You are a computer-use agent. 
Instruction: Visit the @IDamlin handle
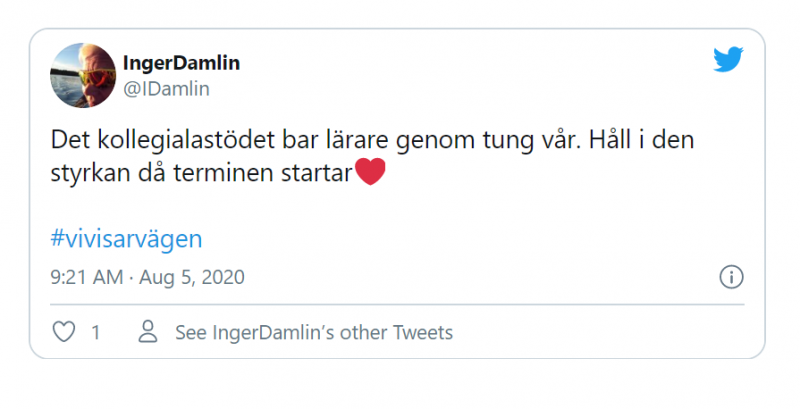[165, 88]
